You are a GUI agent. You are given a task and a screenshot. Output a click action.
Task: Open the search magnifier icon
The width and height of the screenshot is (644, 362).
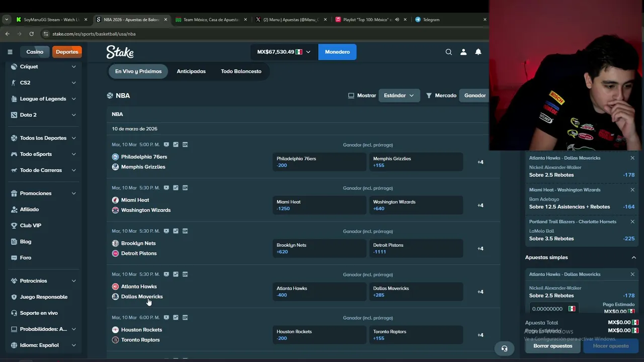[449, 52]
